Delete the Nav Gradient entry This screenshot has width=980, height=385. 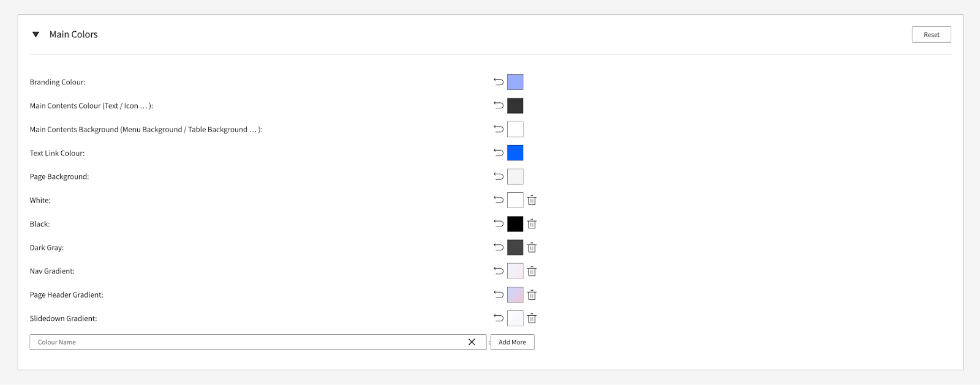click(x=532, y=271)
